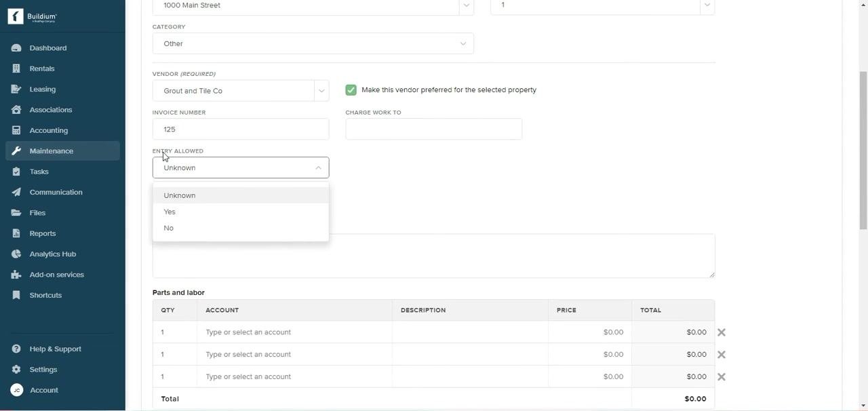Image resolution: width=868 pixels, height=411 pixels.
Task: Click the third row account field
Action: (x=294, y=377)
